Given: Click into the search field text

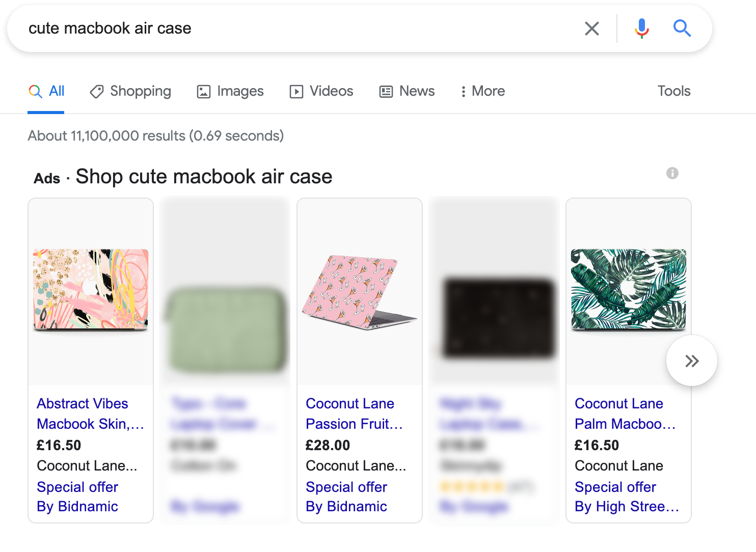Looking at the screenshot, I should [110, 29].
